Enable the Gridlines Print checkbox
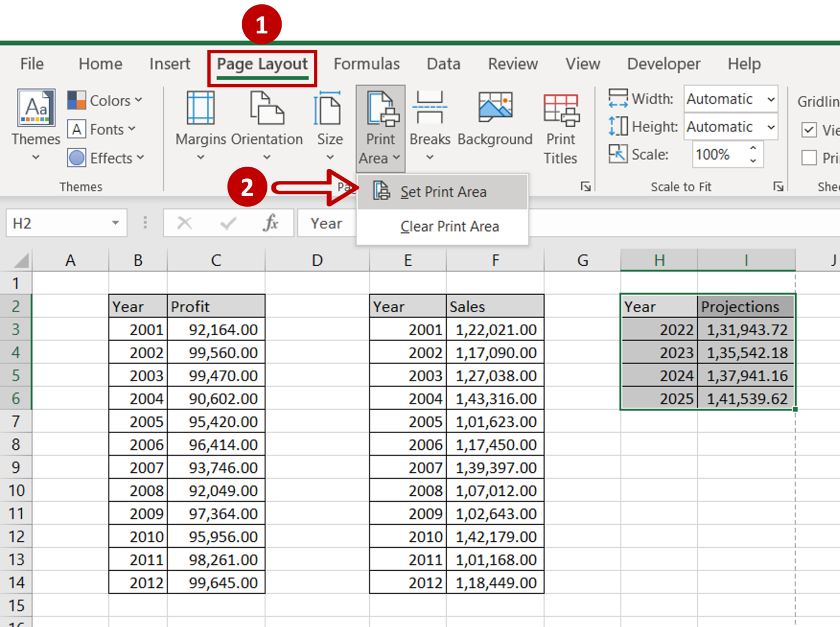This screenshot has height=627, width=840. (810, 158)
